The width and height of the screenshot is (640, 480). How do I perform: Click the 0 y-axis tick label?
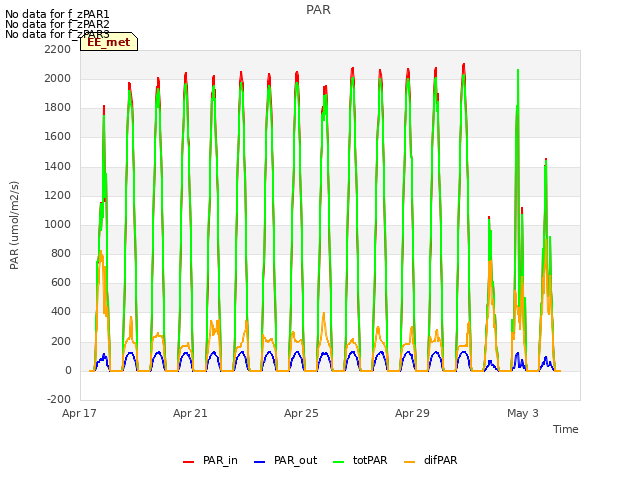pos(68,371)
